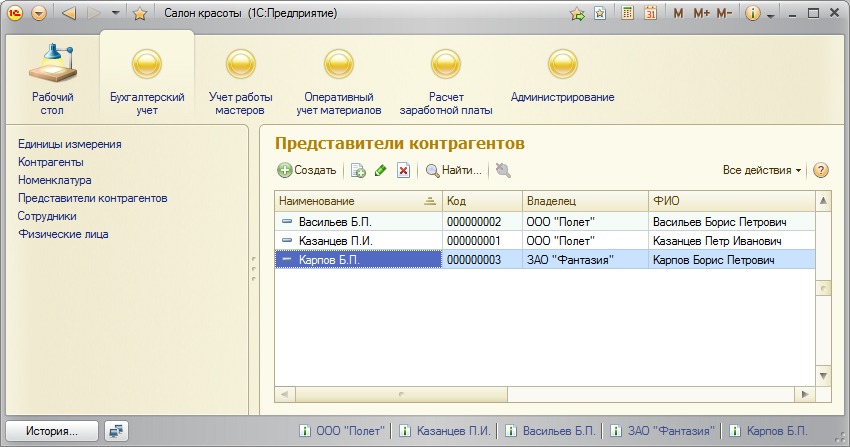The width and height of the screenshot is (850, 447).
Task: Open Учет работы мастеров section
Action: click(x=240, y=81)
